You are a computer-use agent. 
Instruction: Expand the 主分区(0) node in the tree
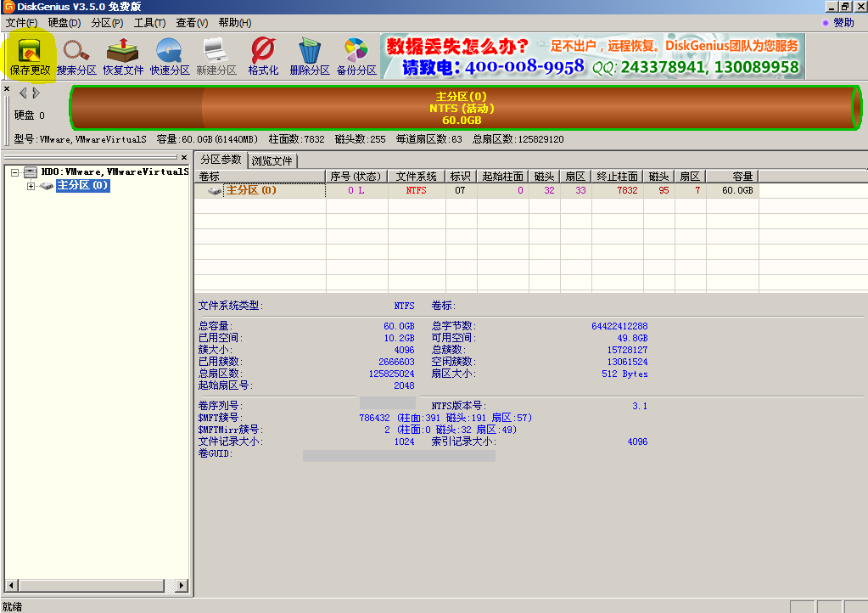click(x=31, y=186)
